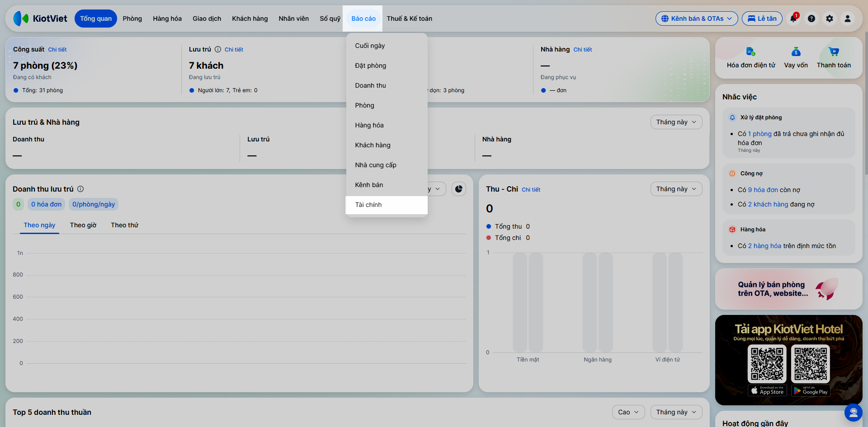Click the Công nợ warning icon
868x427 pixels.
732,174
